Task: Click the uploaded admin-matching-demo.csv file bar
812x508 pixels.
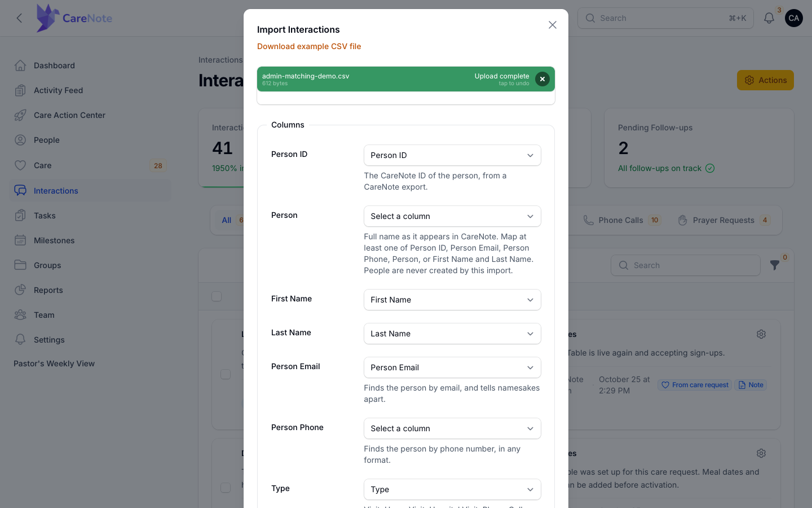Action: point(406,79)
